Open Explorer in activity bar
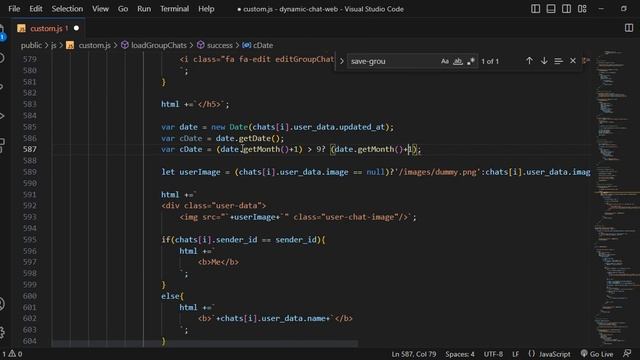640x360 pixels. (2, 32)
